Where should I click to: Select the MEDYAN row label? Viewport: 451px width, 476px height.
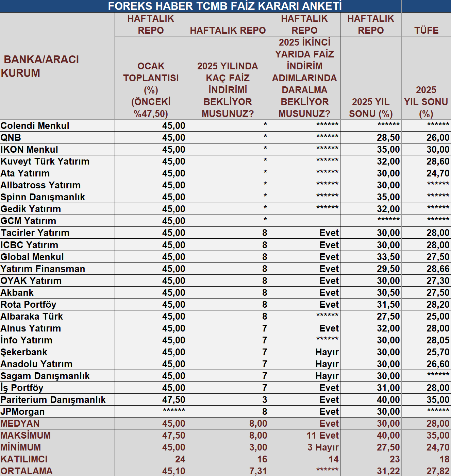coord(20,424)
